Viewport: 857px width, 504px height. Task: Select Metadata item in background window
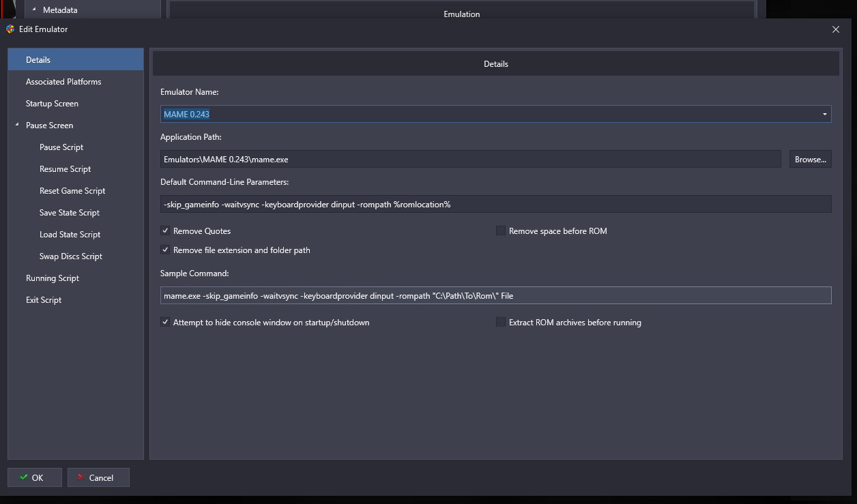click(60, 10)
